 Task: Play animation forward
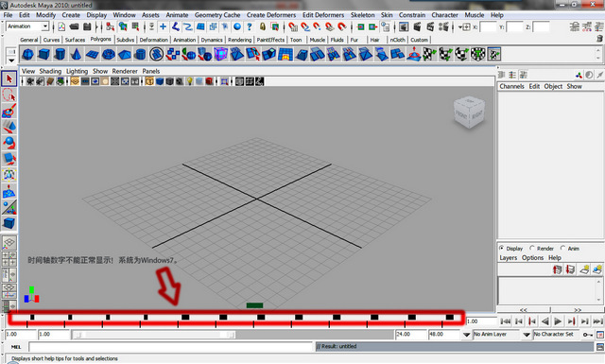(x=558, y=321)
